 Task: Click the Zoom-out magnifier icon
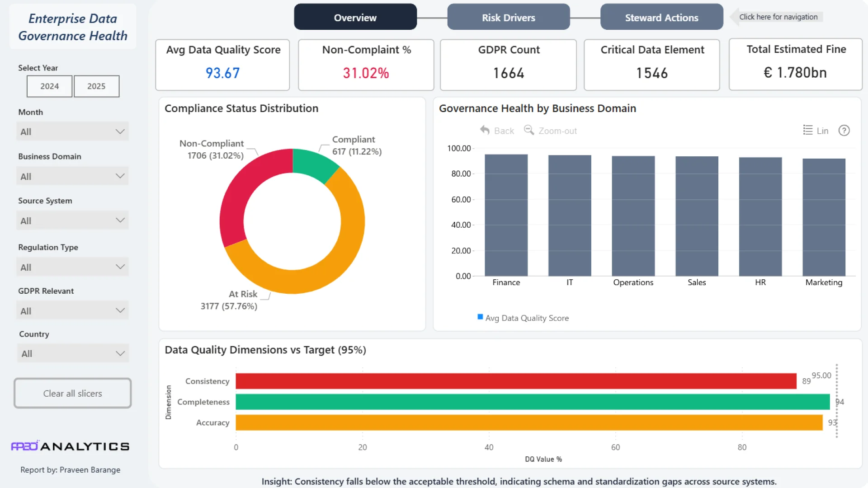click(528, 130)
